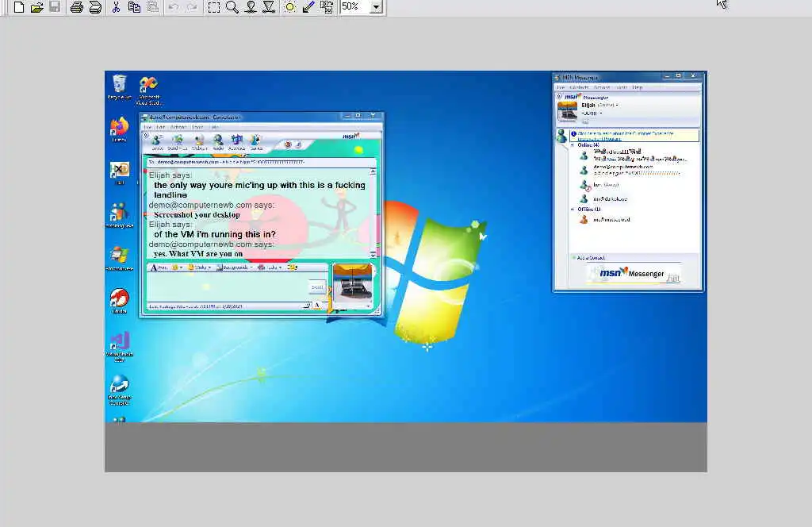812x527 pixels.
Task: Select the dashed rectangle selection tool
Action: point(214,6)
